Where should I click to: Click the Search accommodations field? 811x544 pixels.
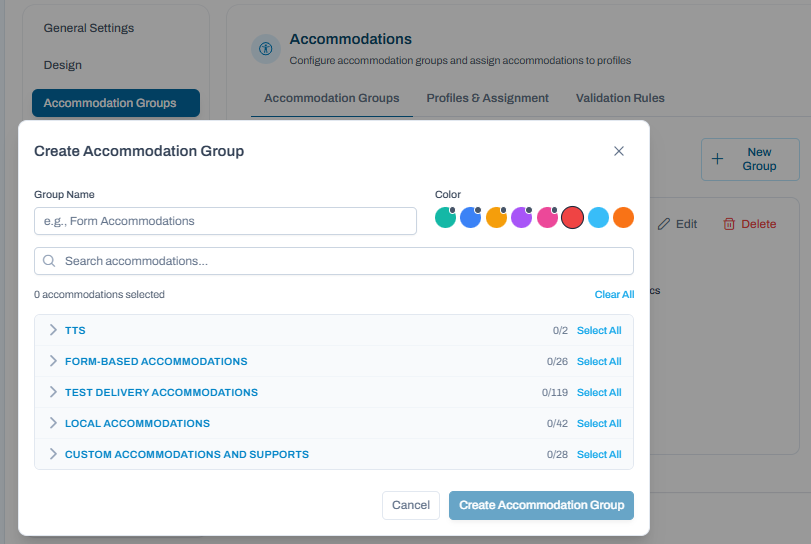(x=334, y=261)
